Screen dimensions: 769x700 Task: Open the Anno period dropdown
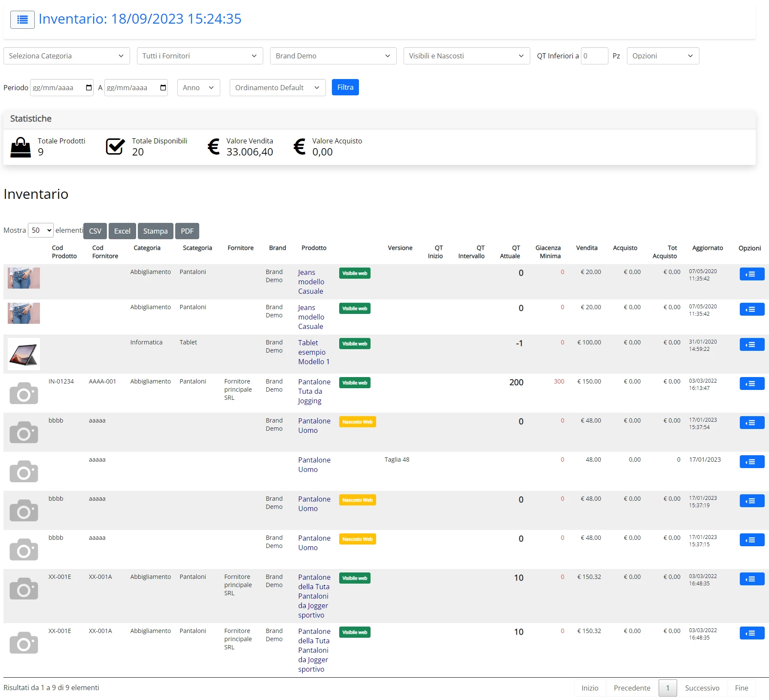point(198,88)
